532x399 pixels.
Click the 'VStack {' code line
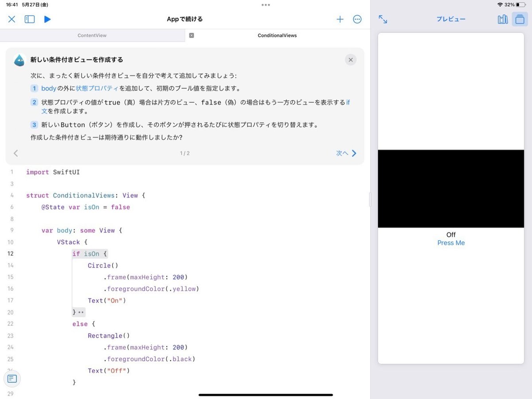coord(72,242)
